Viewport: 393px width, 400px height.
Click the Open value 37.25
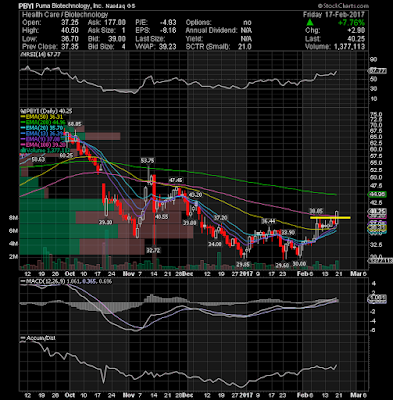click(x=71, y=23)
